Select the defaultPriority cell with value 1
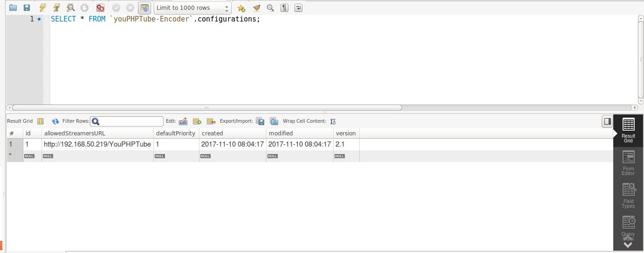 point(176,144)
